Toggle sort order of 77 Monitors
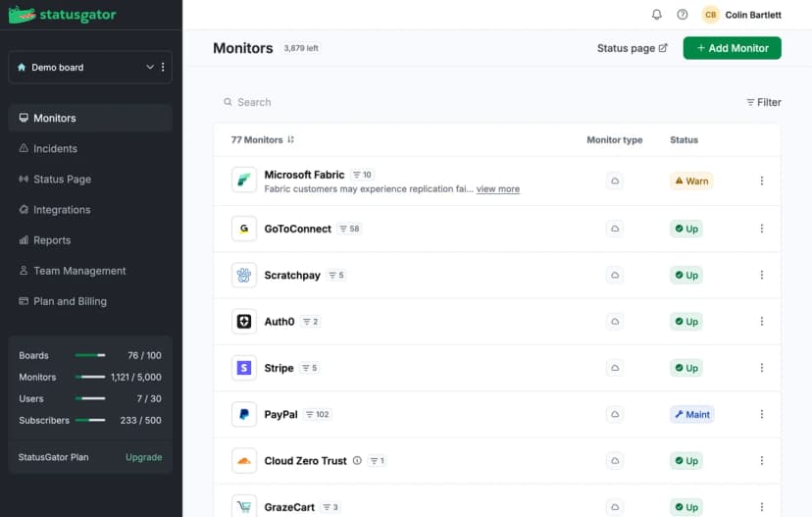This screenshot has height=517, width=812. click(290, 140)
